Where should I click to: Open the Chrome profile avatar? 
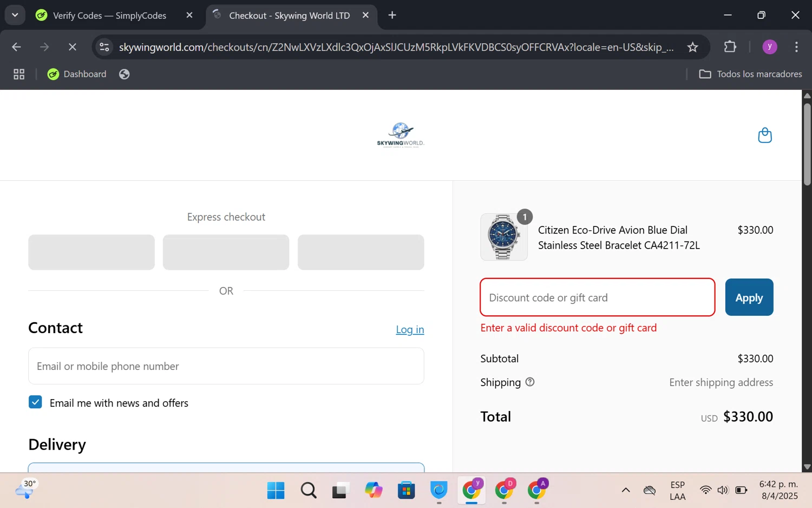pyautogui.click(x=769, y=47)
